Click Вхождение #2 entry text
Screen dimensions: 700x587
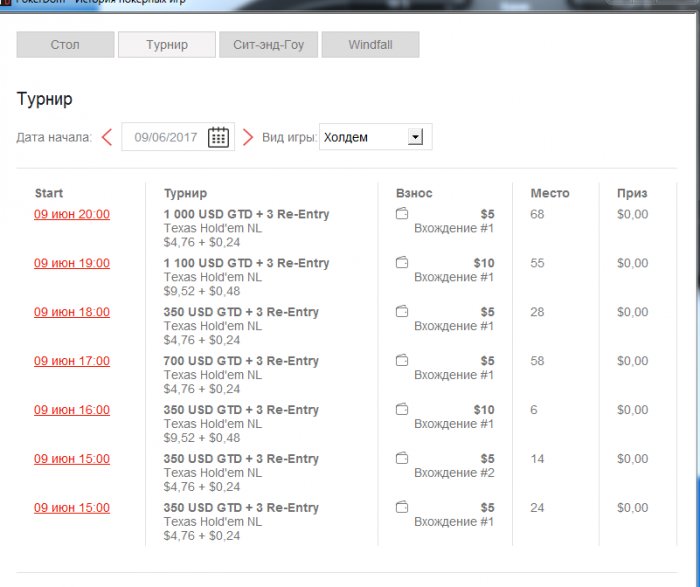(x=454, y=473)
